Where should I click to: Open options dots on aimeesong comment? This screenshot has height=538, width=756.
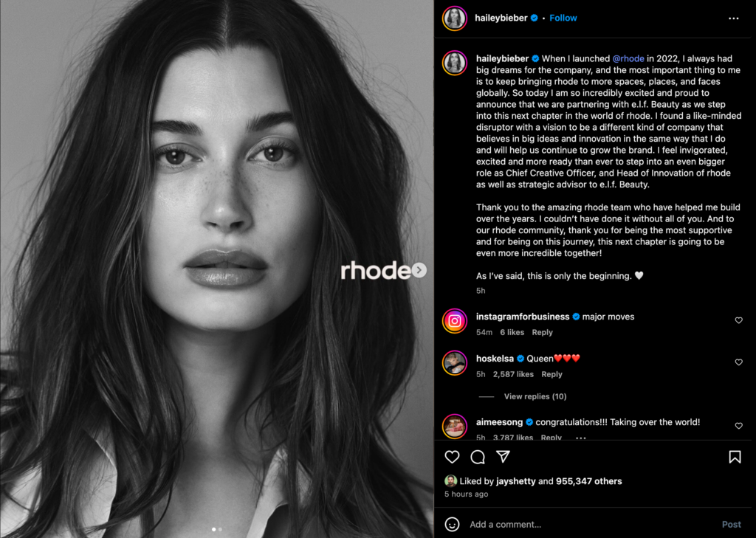tap(580, 438)
